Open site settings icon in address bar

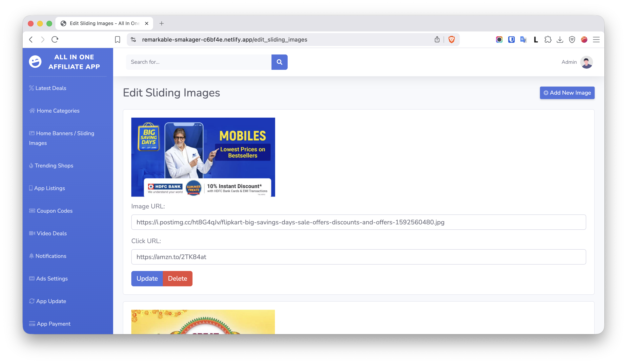point(133,40)
